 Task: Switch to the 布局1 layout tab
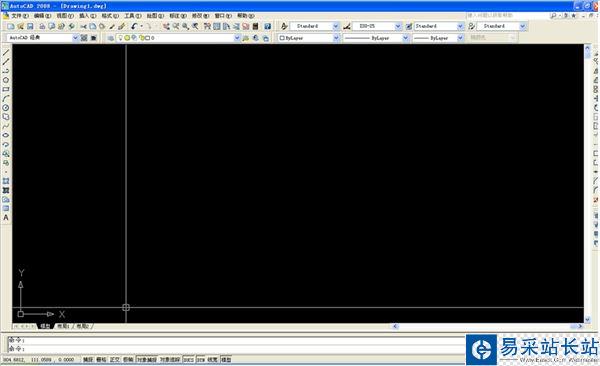pos(64,326)
